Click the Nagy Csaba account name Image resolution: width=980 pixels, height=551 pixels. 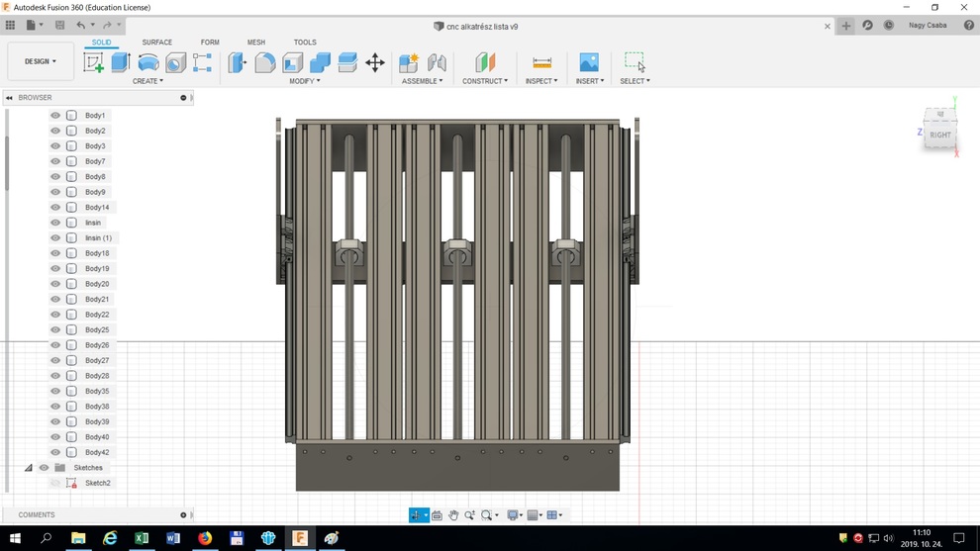click(x=927, y=26)
